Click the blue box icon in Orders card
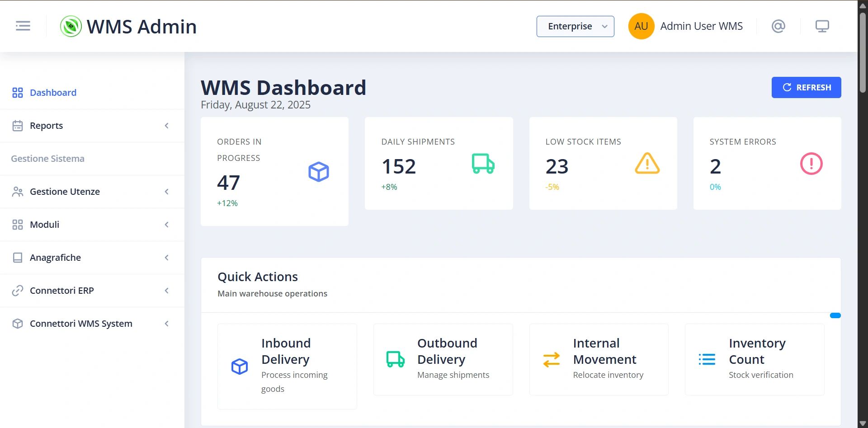The width and height of the screenshot is (868, 428). tap(319, 172)
